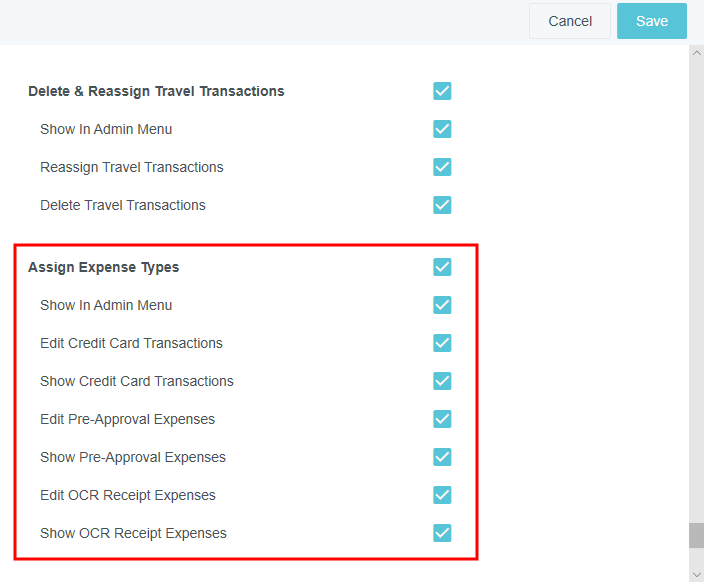This screenshot has height=582, width=704.
Task: Disable Reassign Travel Transactions checkbox
Action: (x=442, y=167)
